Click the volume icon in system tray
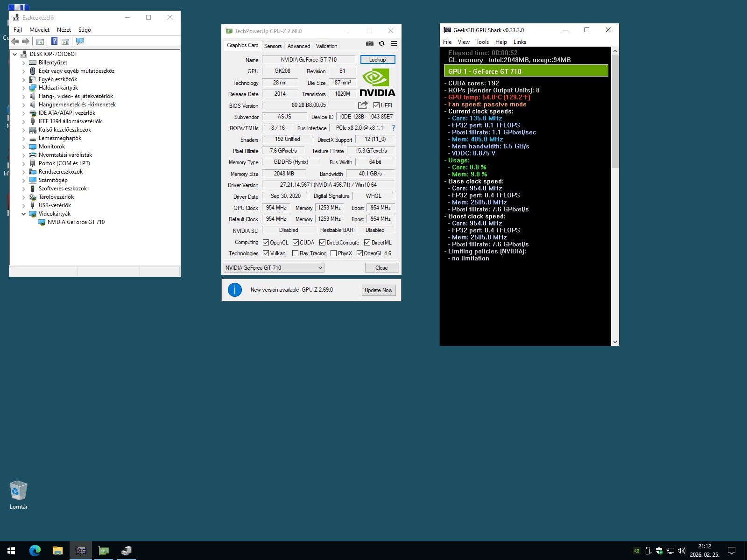 (681, 551)
